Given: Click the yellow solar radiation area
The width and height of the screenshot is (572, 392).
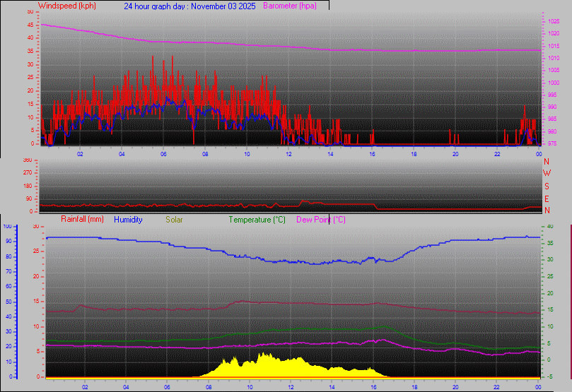Looking at the screenshot, I should pos(269,367).
